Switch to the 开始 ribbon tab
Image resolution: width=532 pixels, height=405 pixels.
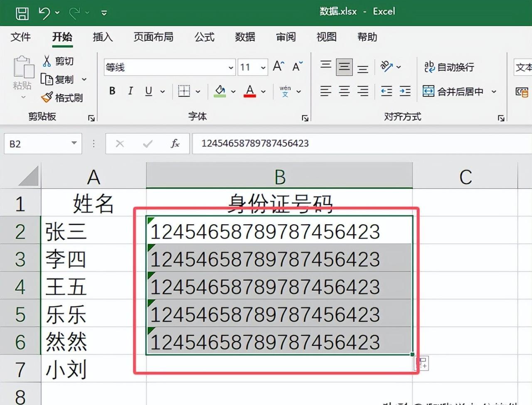[62, 37]
